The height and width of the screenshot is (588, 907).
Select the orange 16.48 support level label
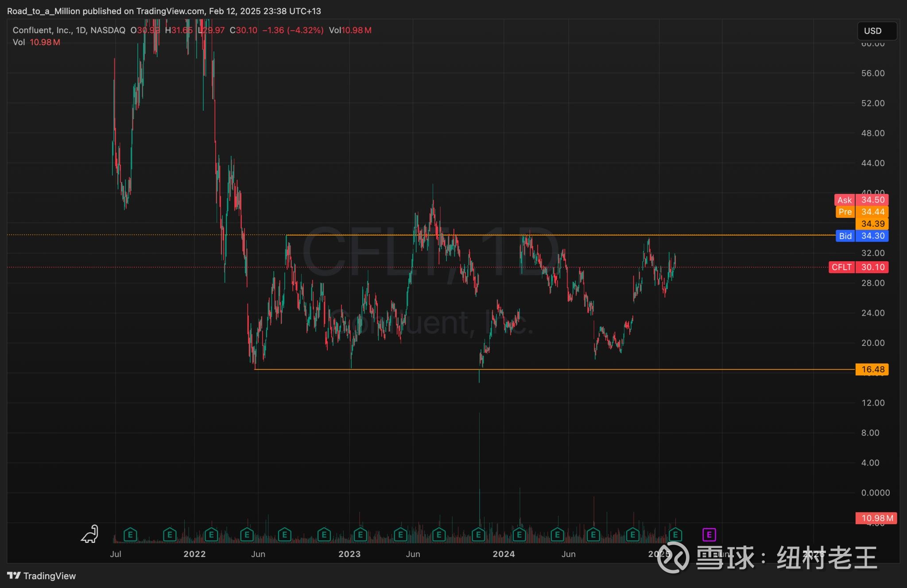tap(872, 369)
